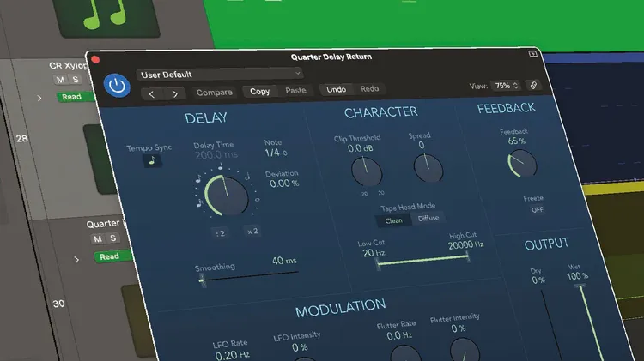This screenshot has width=644, height=361.
Task: Click the Redo button
Action: point(369,88)
